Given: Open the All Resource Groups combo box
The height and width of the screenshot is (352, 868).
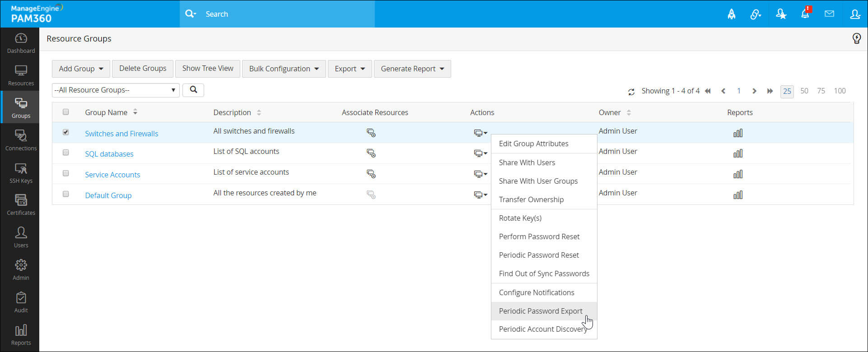Looking at the screenshot, I should pyautogui.click(x=116, y=90).
